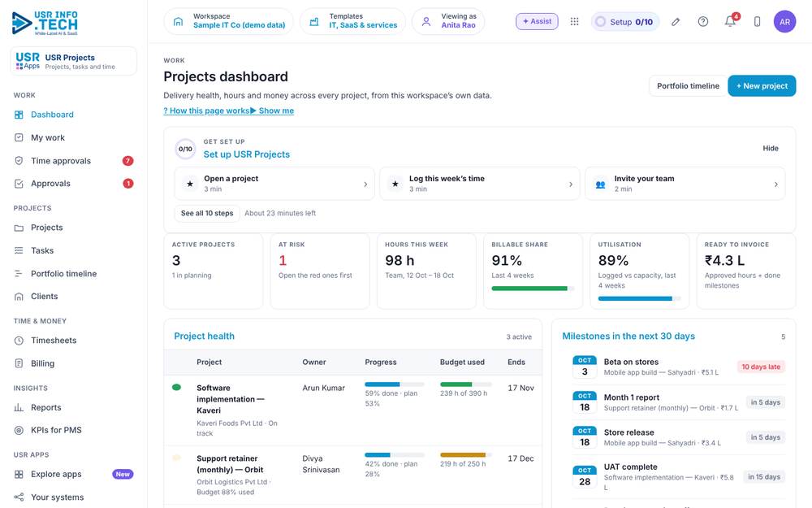Click the Approvals sidebar icon
812x508 pixels.
[x=19, y=184]
